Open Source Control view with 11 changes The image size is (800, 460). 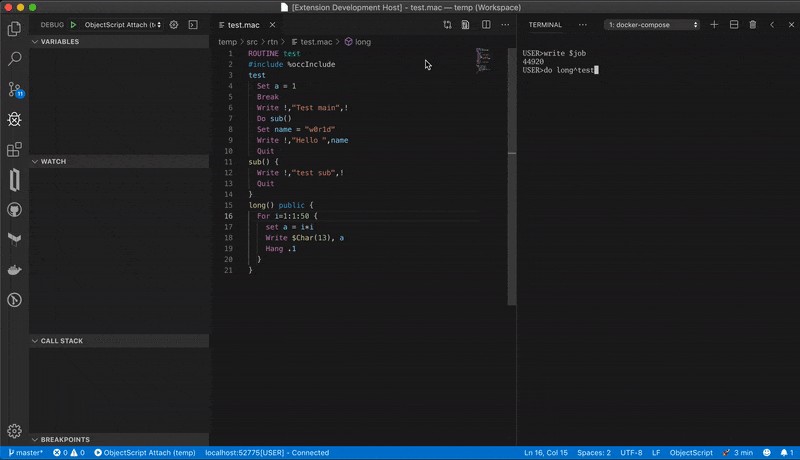pos(14,89)
